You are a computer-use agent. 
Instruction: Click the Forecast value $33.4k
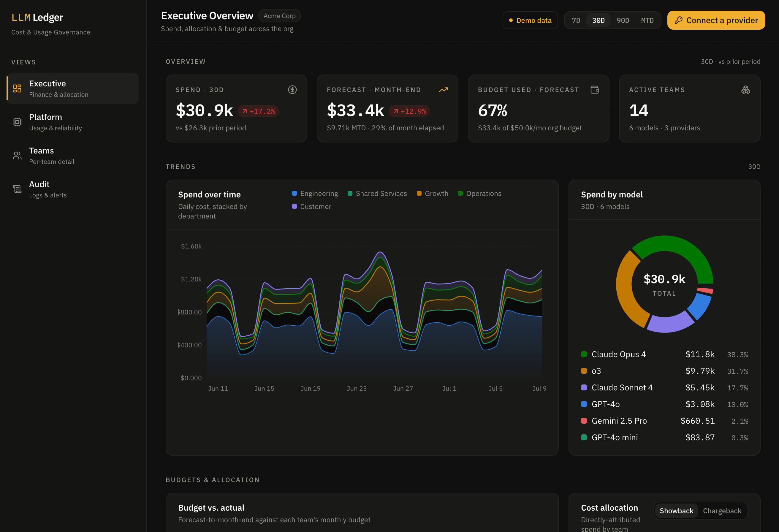355,111
